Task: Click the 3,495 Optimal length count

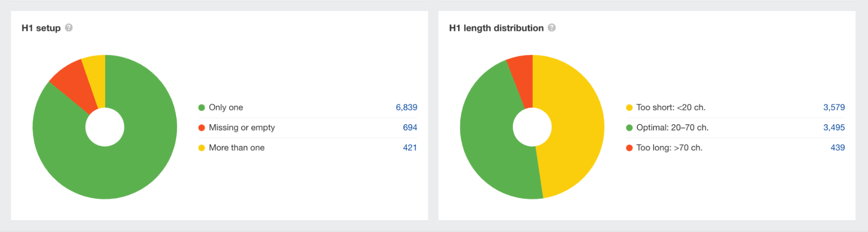Action: click(x=834, y=127)
